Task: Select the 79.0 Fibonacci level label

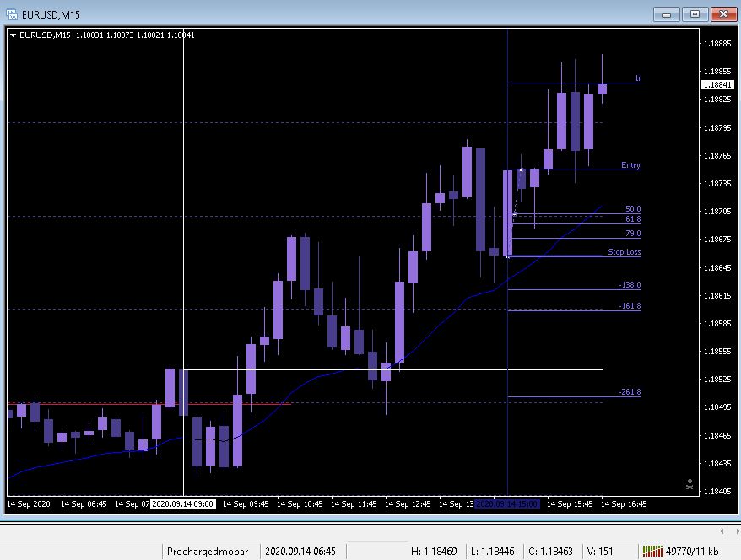Action: tap(633, 234)
